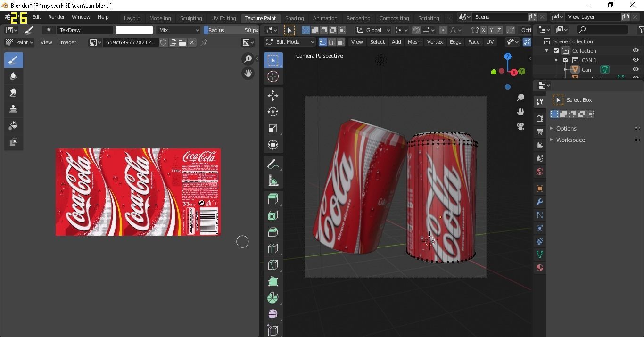Image resolution: width=644 pixels, height=337 pixels.
Task: Activate the Loop Cut tool
Action: [273, 249]
